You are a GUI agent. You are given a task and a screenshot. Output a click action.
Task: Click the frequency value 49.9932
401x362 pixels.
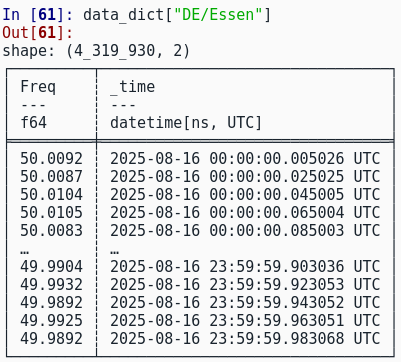pos(51,285)
